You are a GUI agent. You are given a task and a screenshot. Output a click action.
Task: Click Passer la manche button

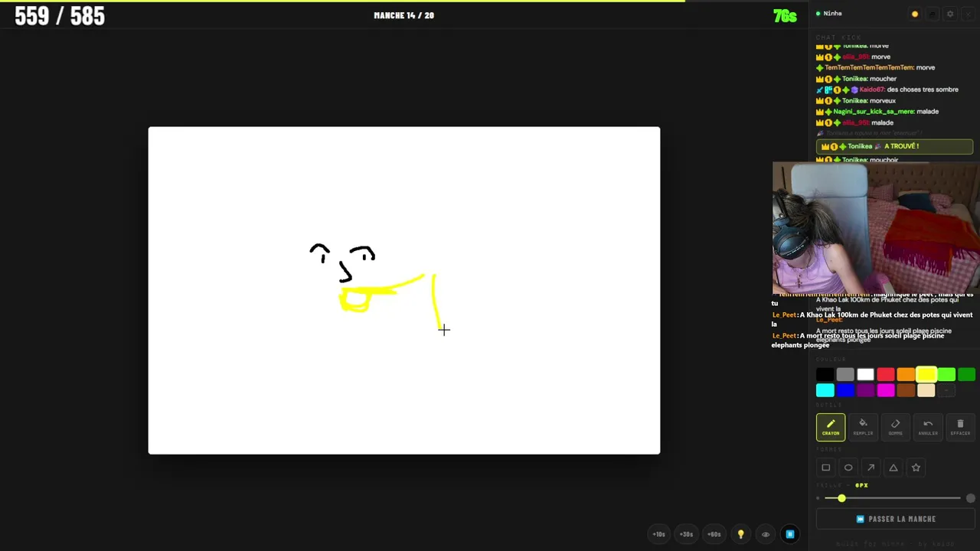click(895, 519)
